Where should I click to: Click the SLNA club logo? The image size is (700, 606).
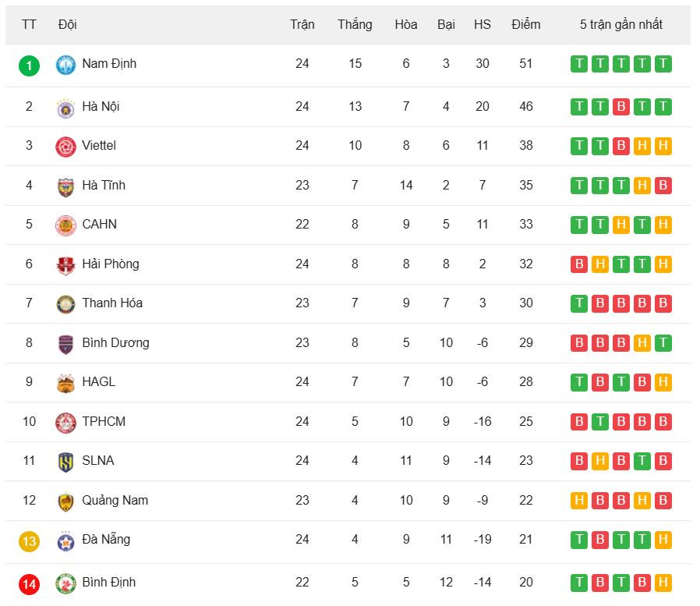[x=65, y=462]
